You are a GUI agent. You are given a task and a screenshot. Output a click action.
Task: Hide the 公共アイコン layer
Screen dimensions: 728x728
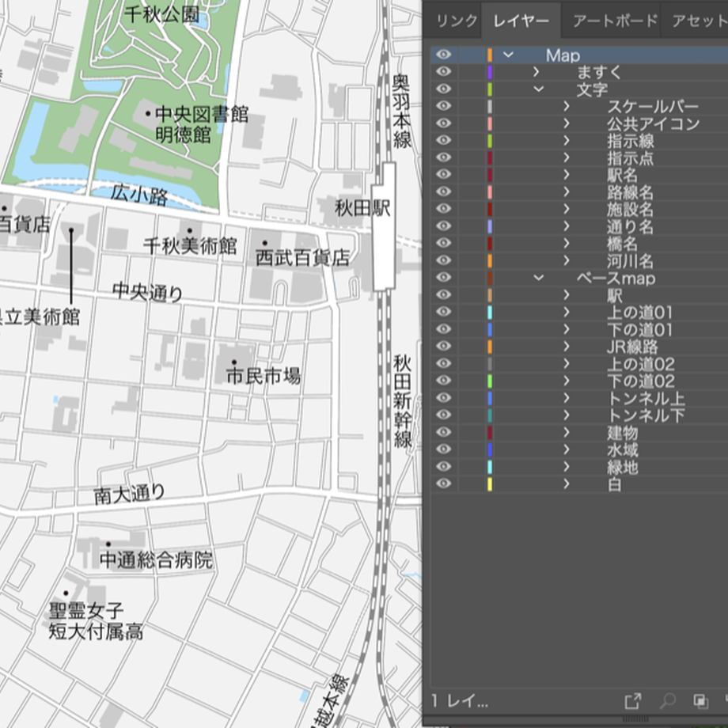coord(443,123)
